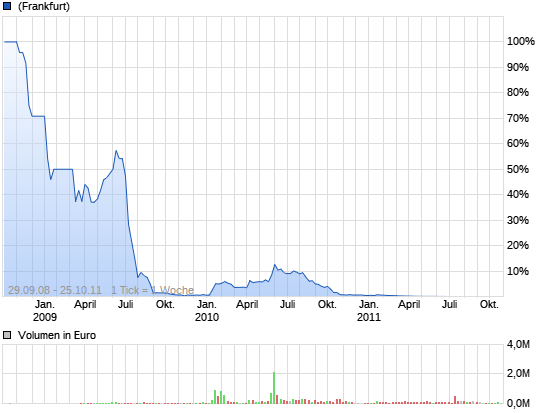
Task: Click the blue Frankfurt legend square
Action: click(x=7, y=6)
